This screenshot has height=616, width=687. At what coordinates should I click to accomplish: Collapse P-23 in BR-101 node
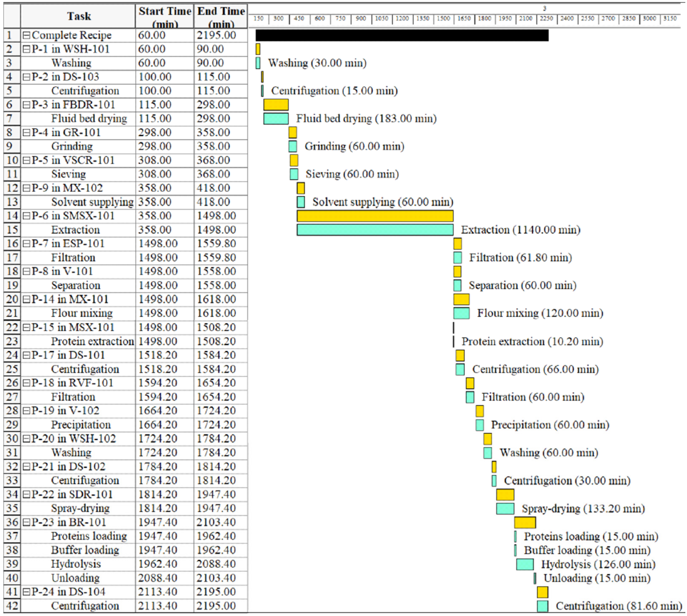(26, 522)
